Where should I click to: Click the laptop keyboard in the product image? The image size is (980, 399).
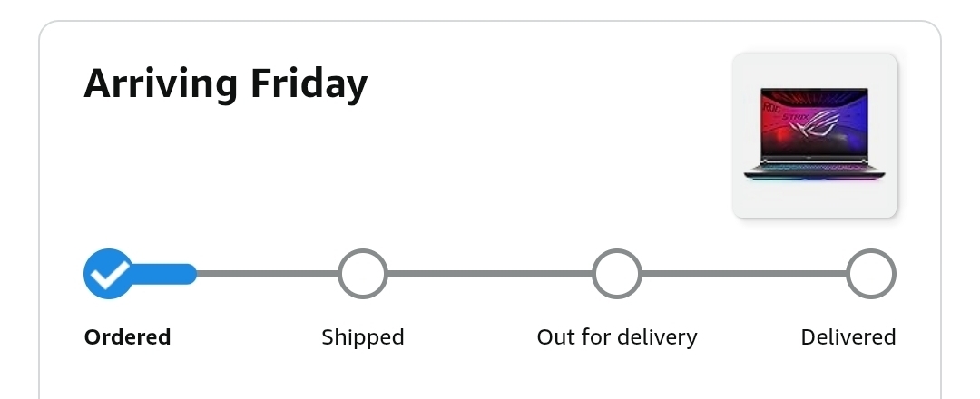[815, 170]
